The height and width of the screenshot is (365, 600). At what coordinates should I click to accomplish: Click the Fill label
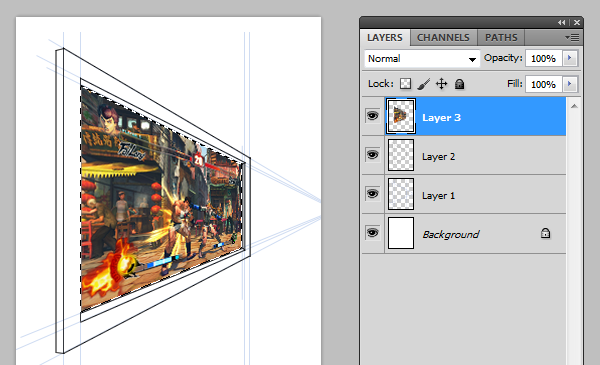point(515,83)
